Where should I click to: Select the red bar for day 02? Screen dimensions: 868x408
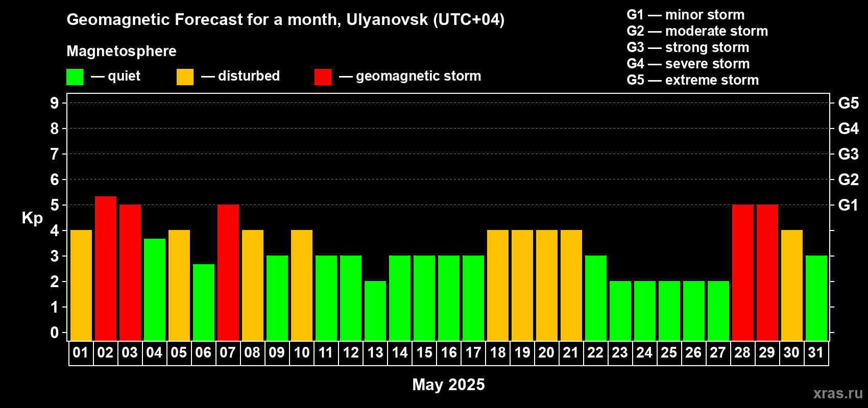tap(106, 268)
